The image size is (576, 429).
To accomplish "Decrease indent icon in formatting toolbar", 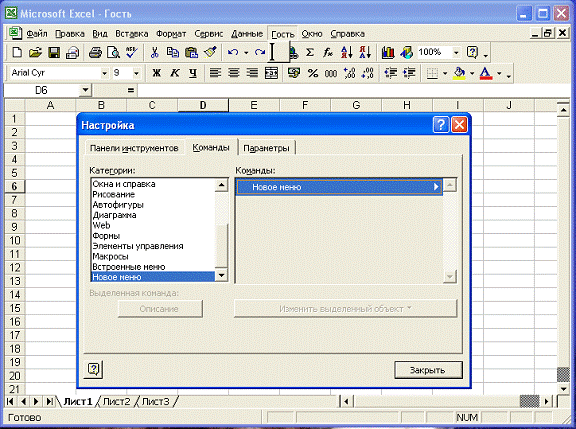I will pyautogui.click(x=390, y=73).
